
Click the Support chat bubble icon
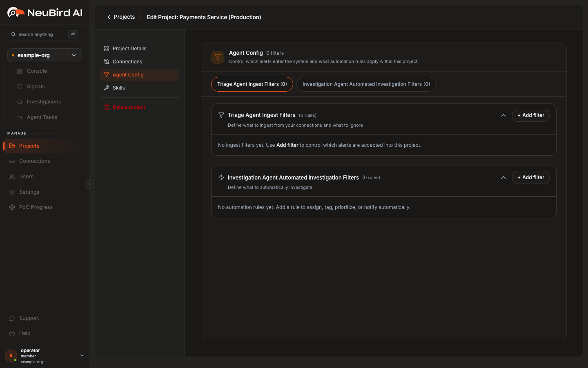[x=12, y=318]
